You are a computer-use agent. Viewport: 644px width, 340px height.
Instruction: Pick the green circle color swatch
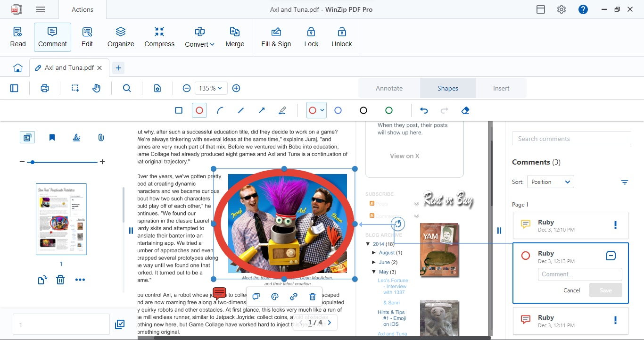(389, 110)
